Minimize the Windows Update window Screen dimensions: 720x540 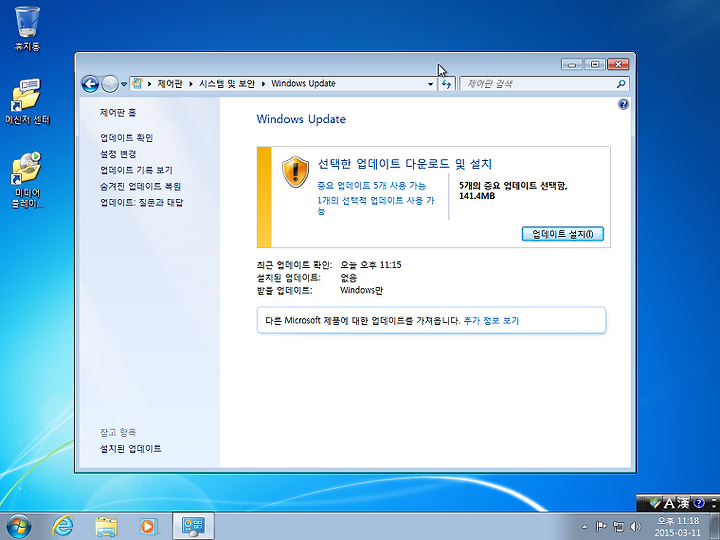pyautogui.click(x=572, y=64)
